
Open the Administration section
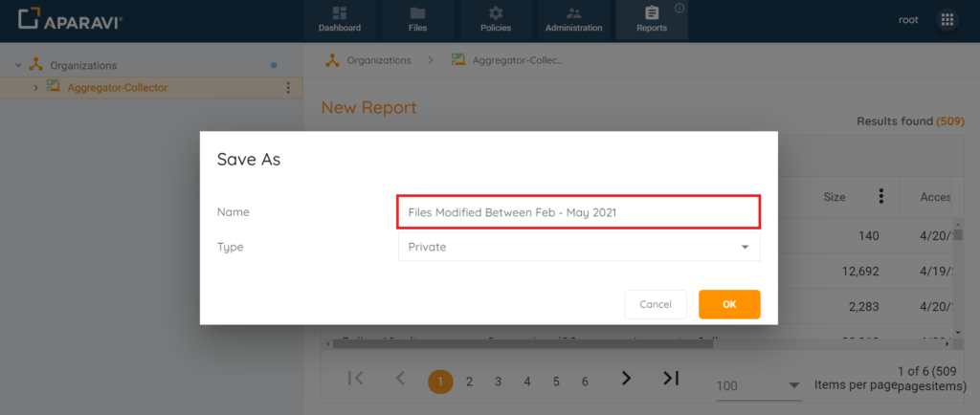(574, 20)
